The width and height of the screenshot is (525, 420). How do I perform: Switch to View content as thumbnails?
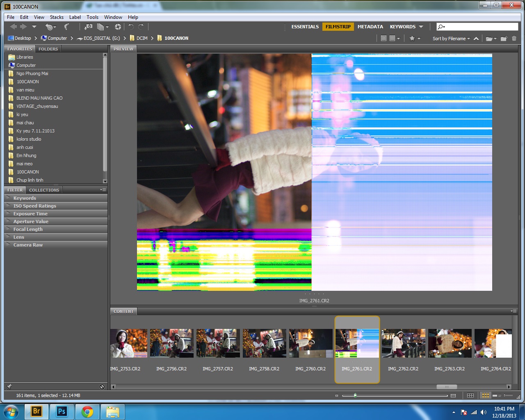486,395
